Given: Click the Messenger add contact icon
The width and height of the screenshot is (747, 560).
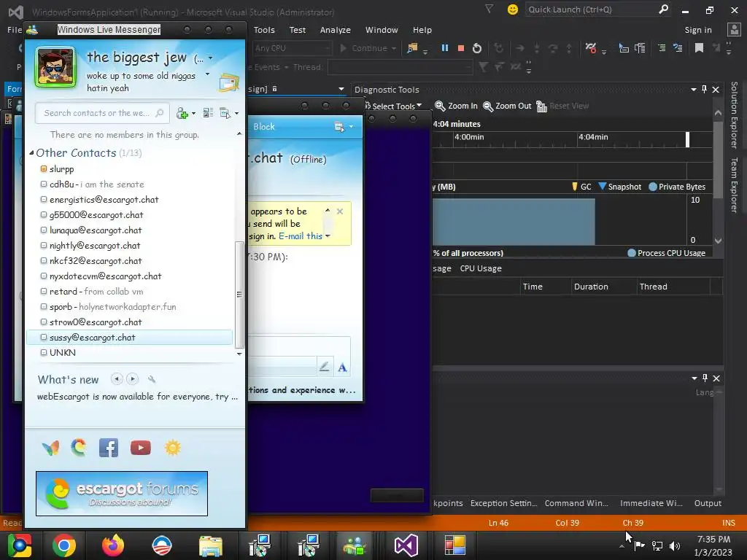Looking at the screenshot, I should (x=182, y=113).
